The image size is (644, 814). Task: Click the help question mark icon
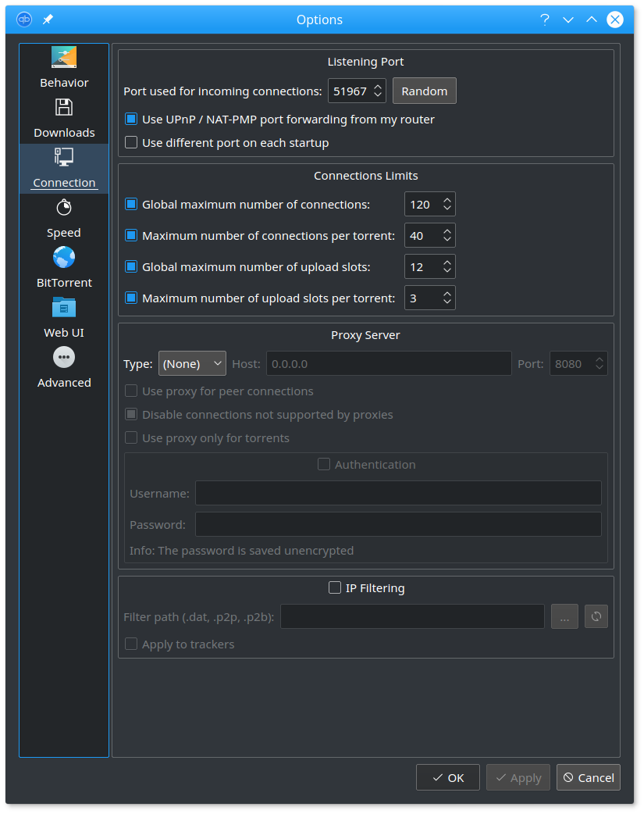tap(544, 20)
